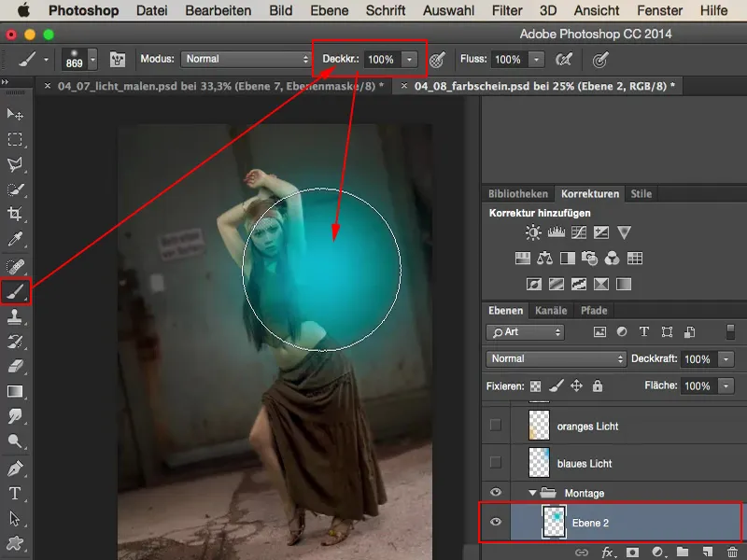Open the tool preset picker arrow
Screen dimensions: 747x560
pos(46,60)
